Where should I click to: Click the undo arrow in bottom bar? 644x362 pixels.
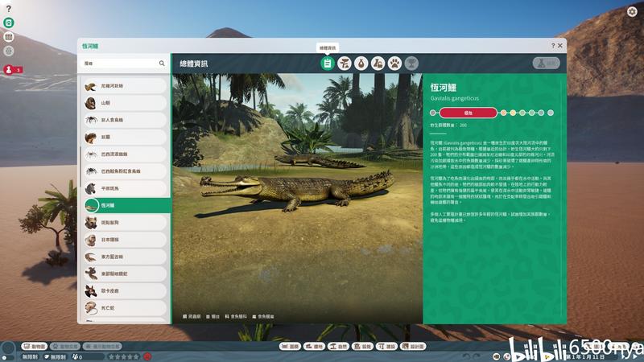[x=466, y=356]
